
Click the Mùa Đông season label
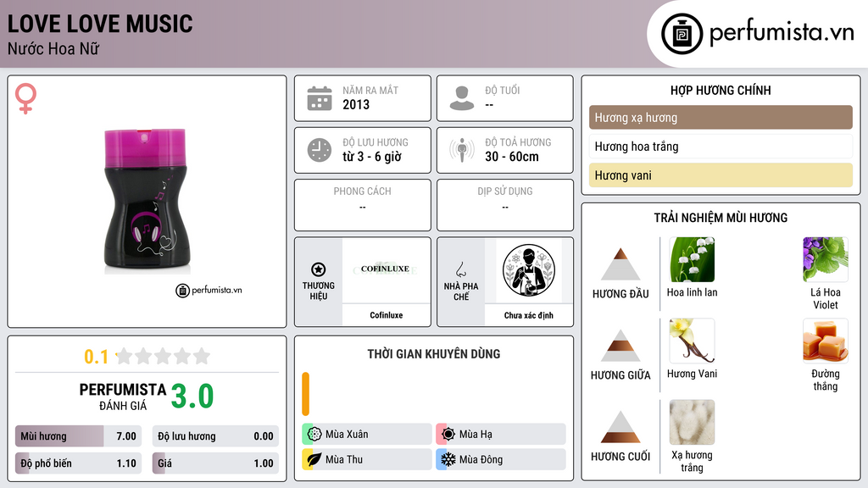coord(481,459)
